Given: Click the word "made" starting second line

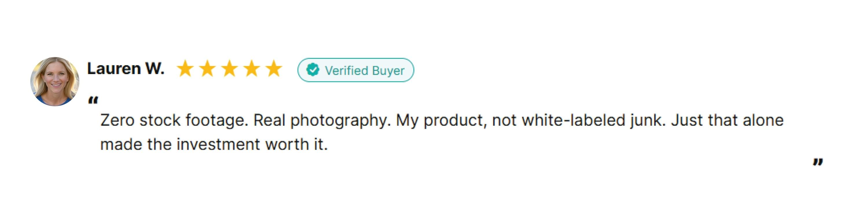Looking at the screenshot, I should coord(121,145).
